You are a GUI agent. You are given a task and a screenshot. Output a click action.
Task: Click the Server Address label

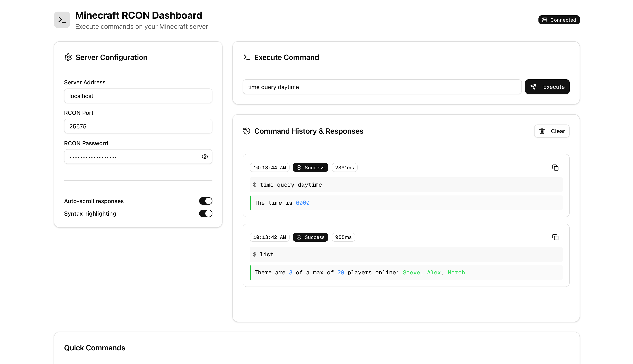(x=85, y=82)
